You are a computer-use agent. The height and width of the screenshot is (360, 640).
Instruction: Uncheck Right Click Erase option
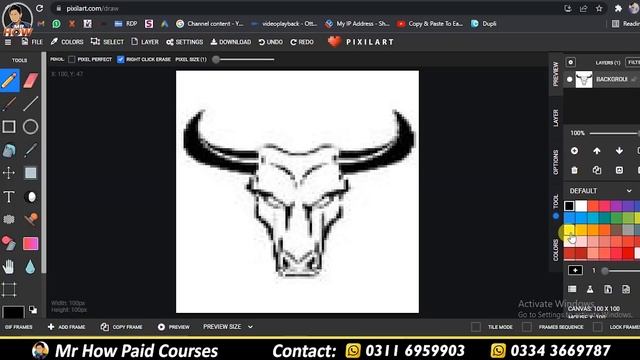coord(120,60)
